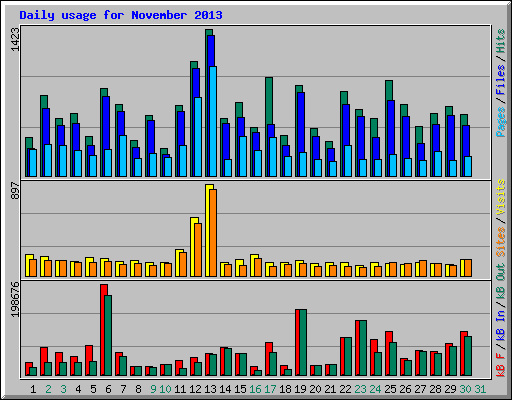
Task: Click the 1423 axis value label
Action: tap(15, 39)
